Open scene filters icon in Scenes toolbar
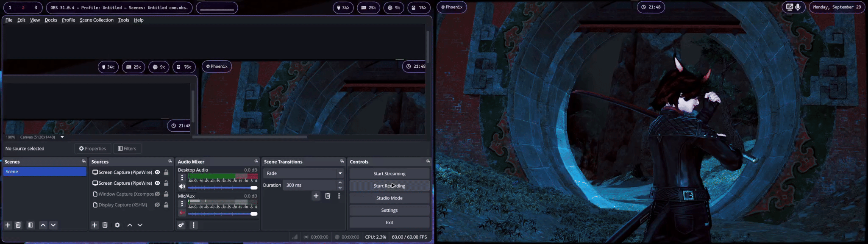Screen dimensions: 868x244 tap(31, 225)
